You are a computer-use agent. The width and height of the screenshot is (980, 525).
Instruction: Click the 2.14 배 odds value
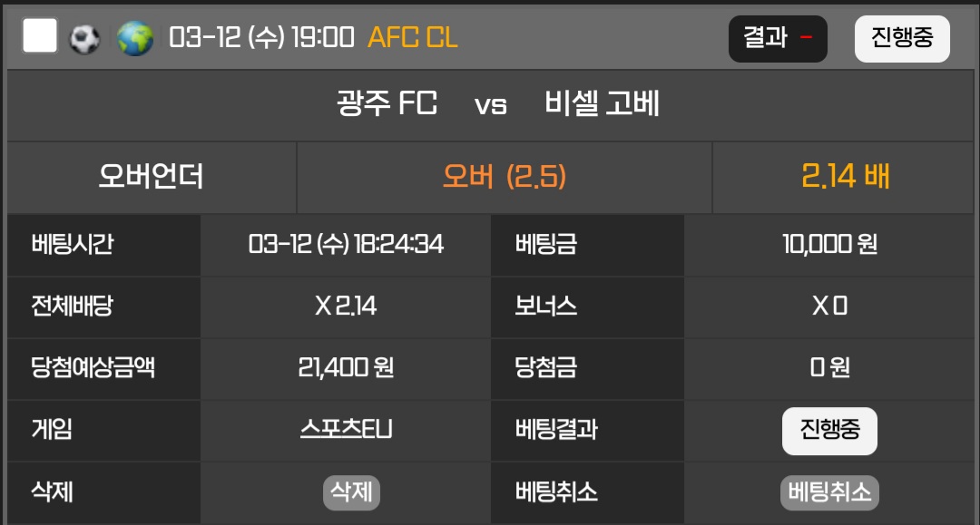(845, 176)
